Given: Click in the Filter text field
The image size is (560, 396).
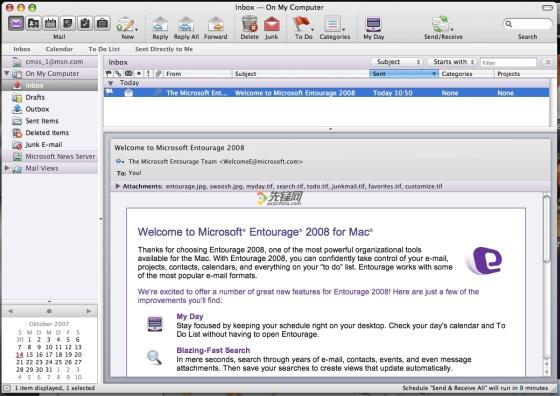Looking at the screenshot, I should tap(508, 62).
